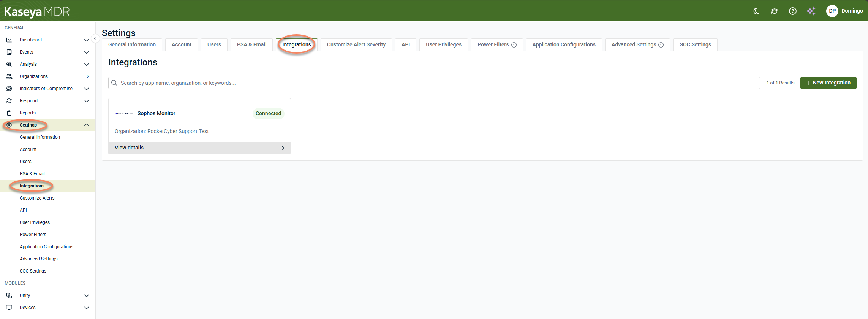Click the Reports clipboard icon

pyautogui.click(x=9, y=113)
